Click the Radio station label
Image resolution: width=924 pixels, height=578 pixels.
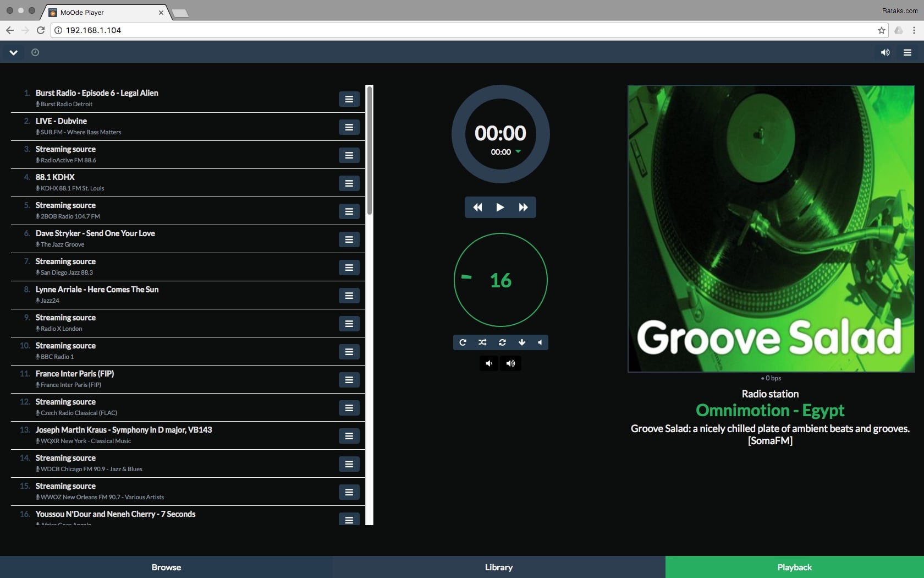(770, 394)
